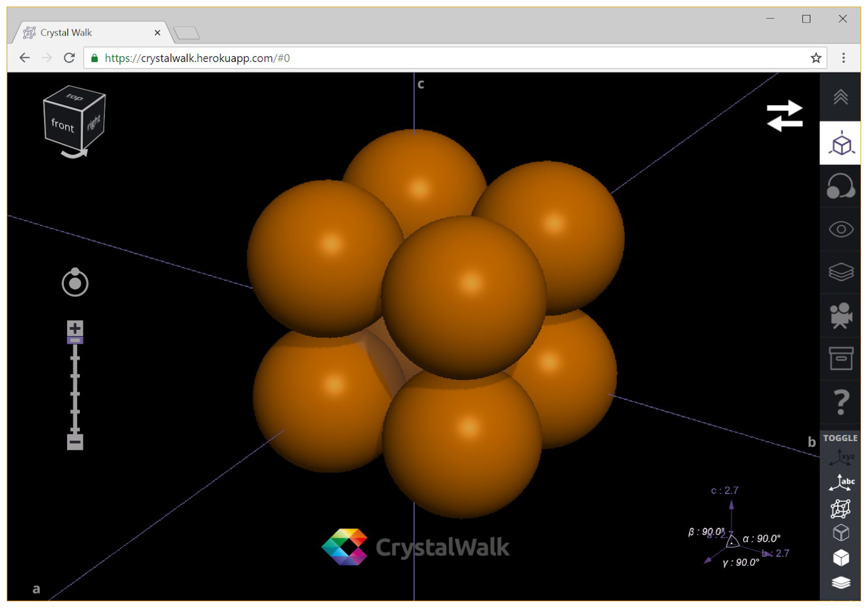The image size is (868, 609).
Task: Toggle the solid white cube display
Action: pyautogui.click(x=841, y=558)
